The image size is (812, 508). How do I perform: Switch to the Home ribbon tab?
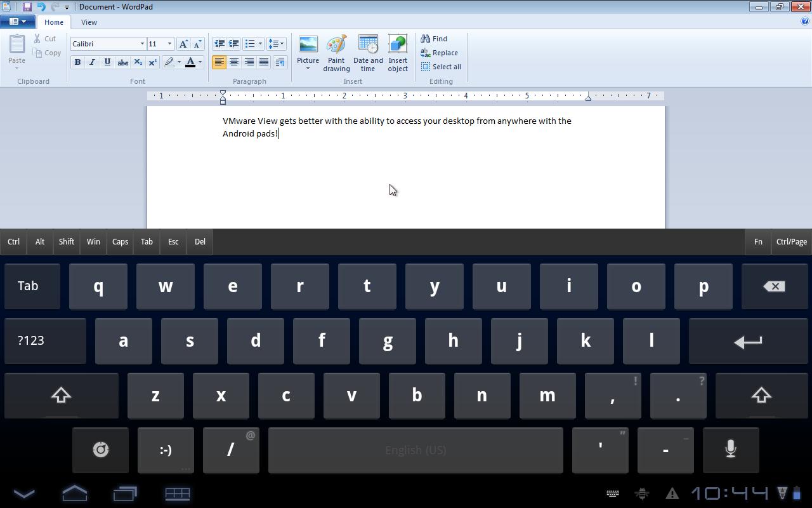click(54, 22)
